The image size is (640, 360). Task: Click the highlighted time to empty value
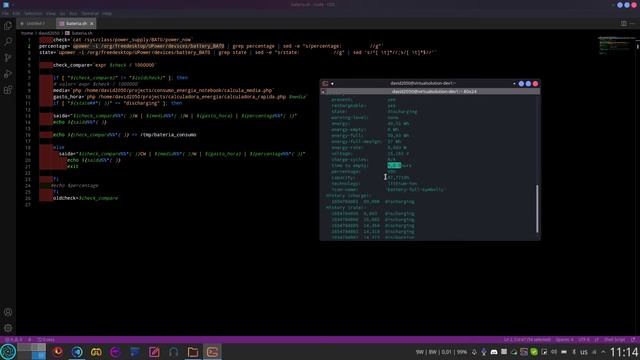point(394,166)
